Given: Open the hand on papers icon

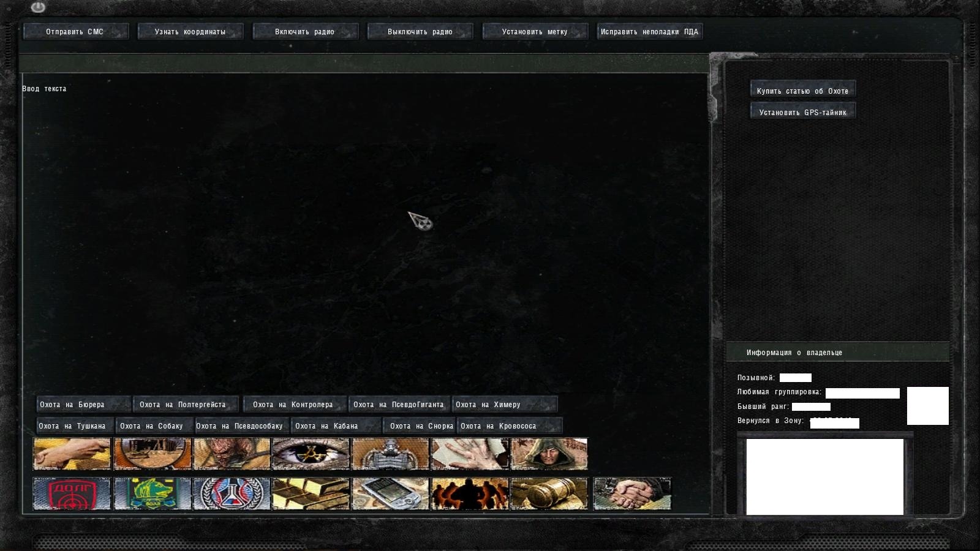Looking at the screenshot, I should tap(470, 454).
